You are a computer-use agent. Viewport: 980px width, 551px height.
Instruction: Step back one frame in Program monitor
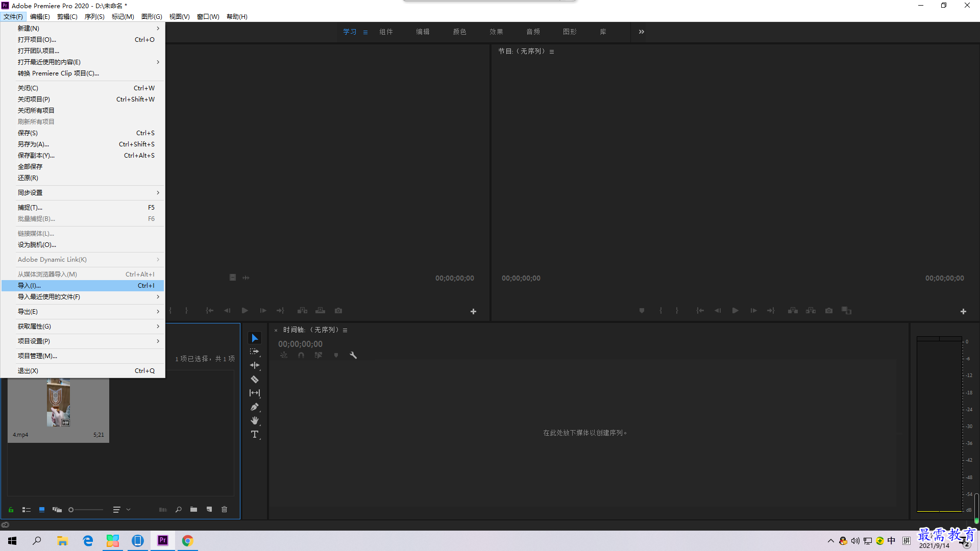(x=718, y=311)
